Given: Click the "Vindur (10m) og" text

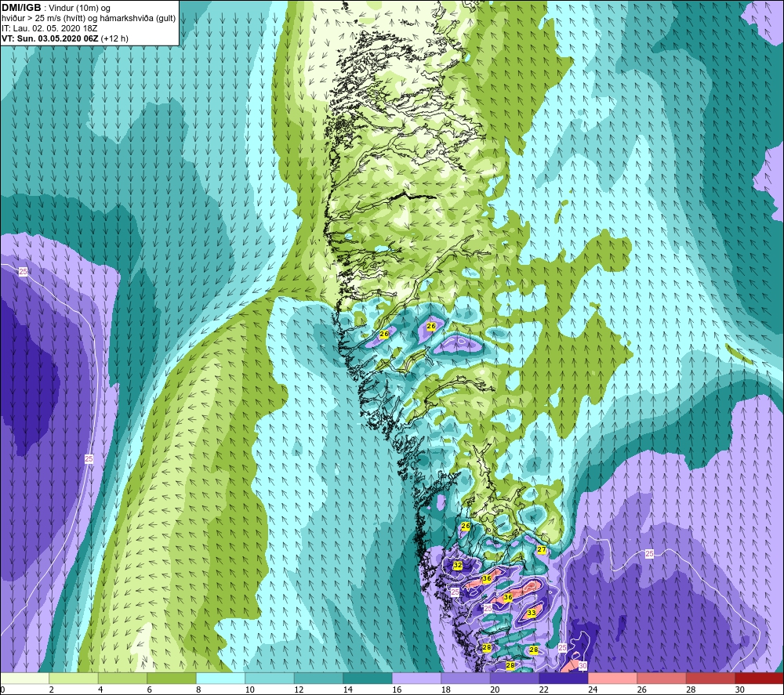Looking at the screenshot, I should [79, 9].
